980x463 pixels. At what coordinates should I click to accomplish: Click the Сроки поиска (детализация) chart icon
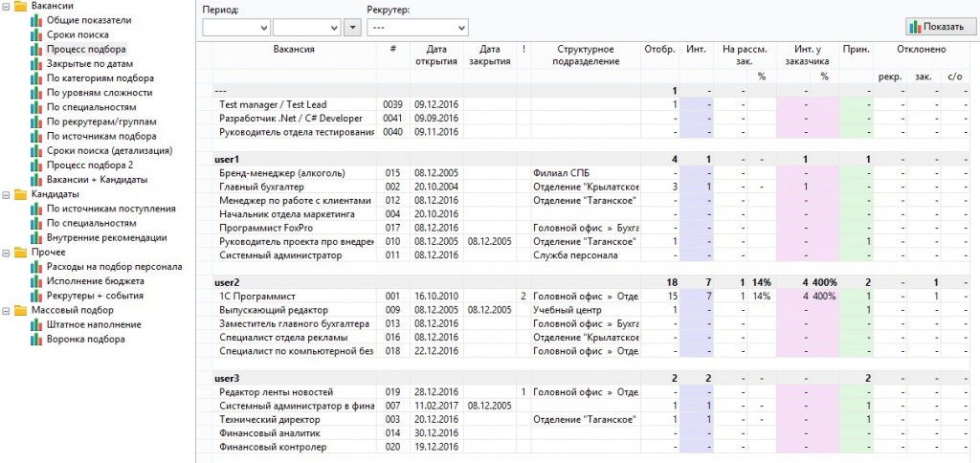[x=37, y=150]
